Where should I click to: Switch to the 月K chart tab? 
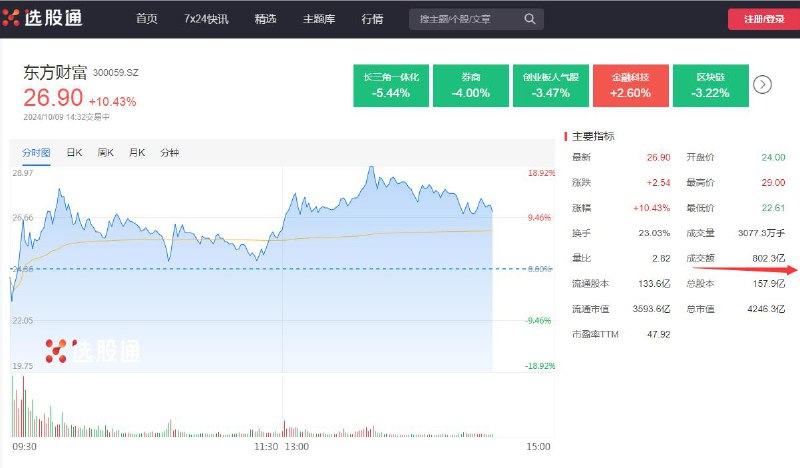tap(137, 153)
